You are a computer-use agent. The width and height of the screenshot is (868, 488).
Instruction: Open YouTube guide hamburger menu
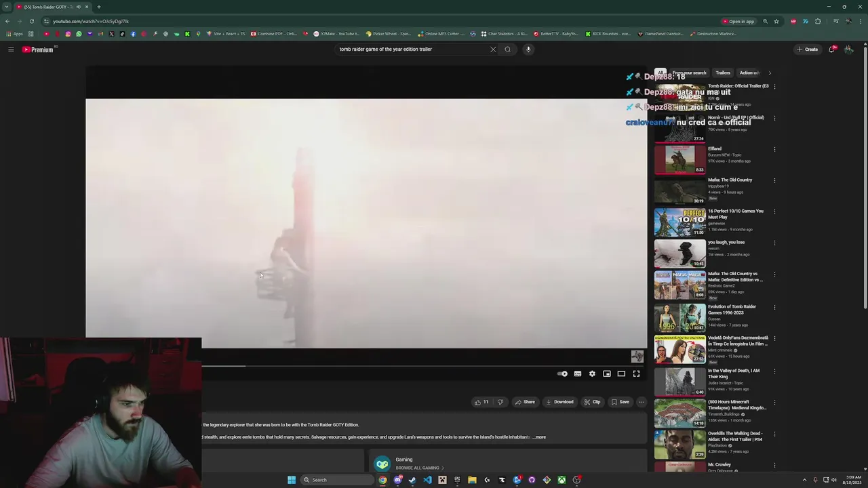tap(11, 49)
